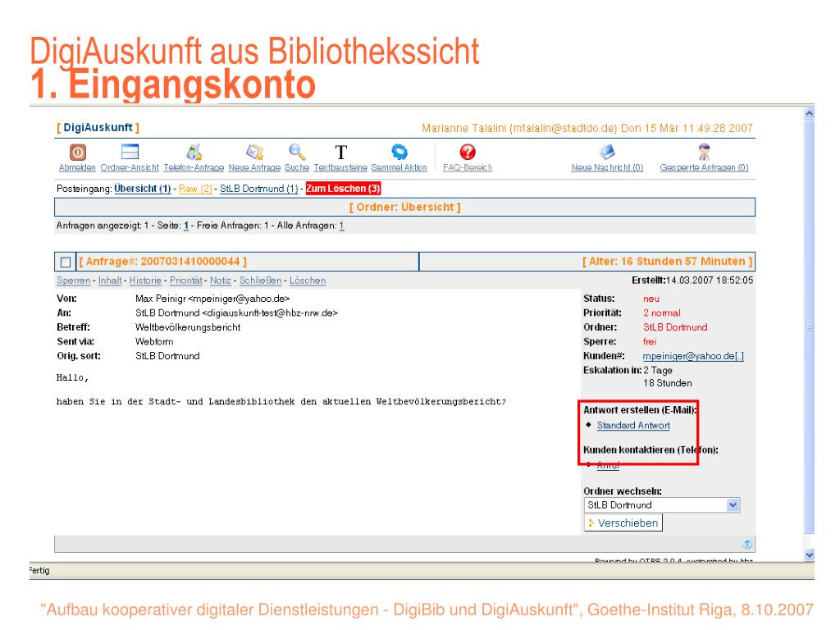
Task: Click the Abmelden text link
Action: pyautogui.click(x=77, y=167)
